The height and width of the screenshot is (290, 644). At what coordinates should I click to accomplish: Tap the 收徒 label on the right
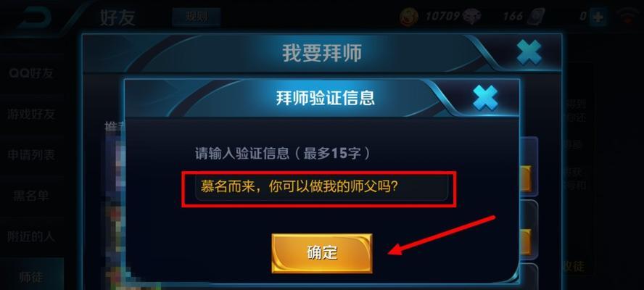[x=572, y=266]
